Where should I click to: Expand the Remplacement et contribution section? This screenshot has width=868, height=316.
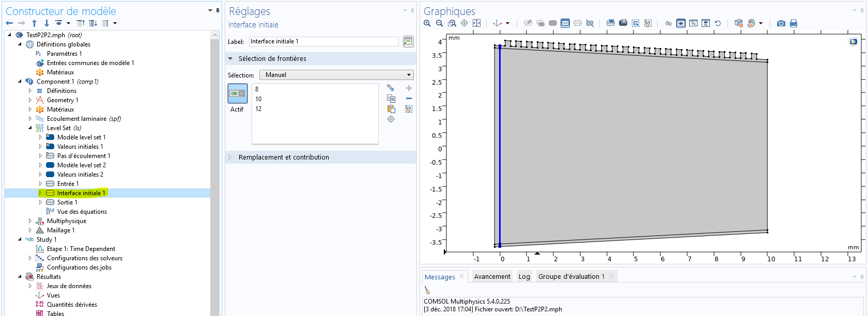pyautogui.click(x=283, y=157)
